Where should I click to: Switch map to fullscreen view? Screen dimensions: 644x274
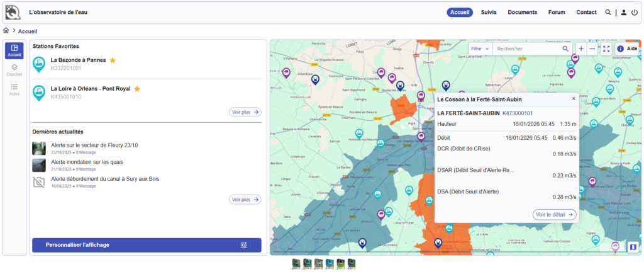click(x=606, y=49)
